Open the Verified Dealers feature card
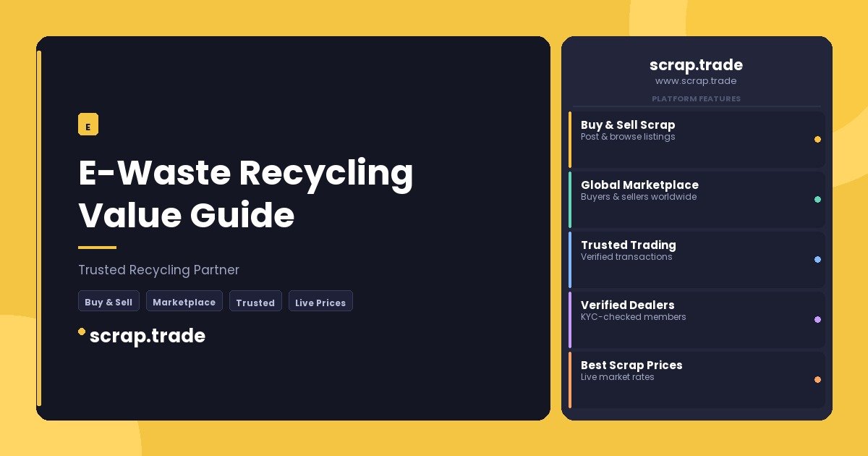Image resolution: width=868 pixels, height=456 pixels. (x=697, y=320)
